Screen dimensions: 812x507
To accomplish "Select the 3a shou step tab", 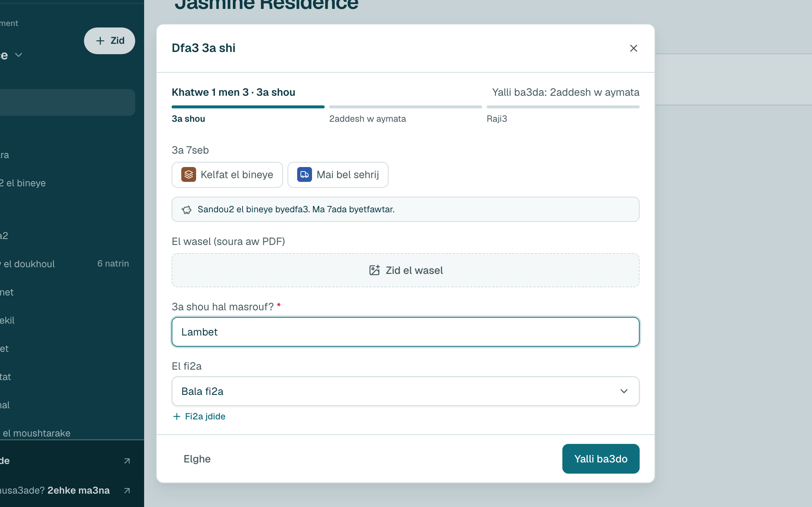I will coord(188,119).
